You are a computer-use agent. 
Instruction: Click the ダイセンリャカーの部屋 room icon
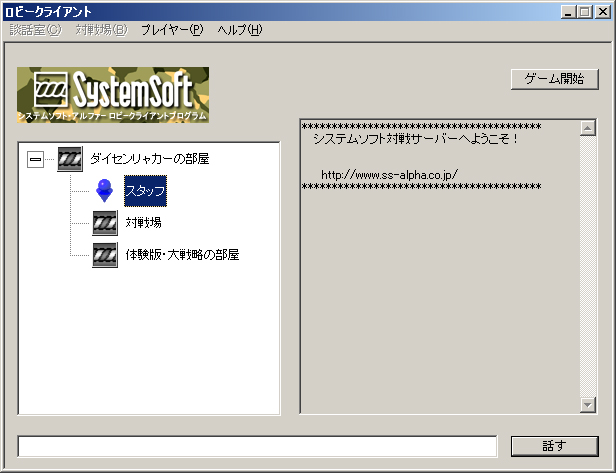click(70, 158)
